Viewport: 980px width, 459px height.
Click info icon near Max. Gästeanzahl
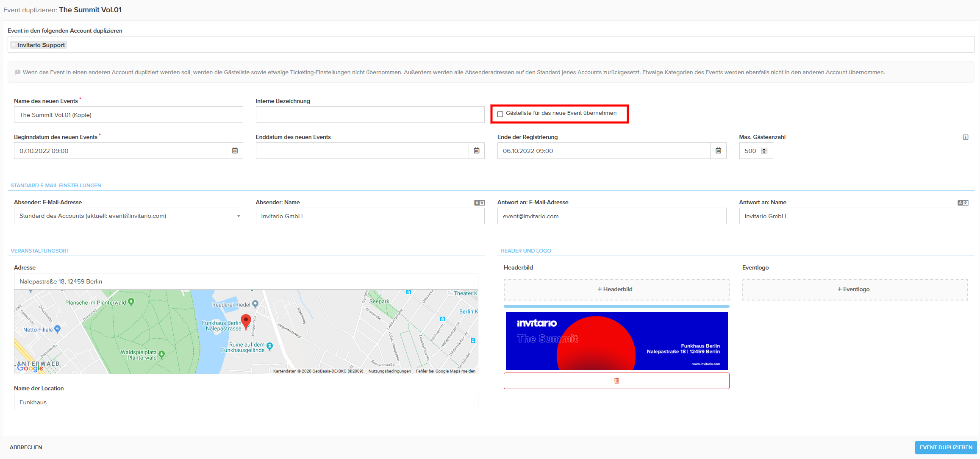click(966, 137)
